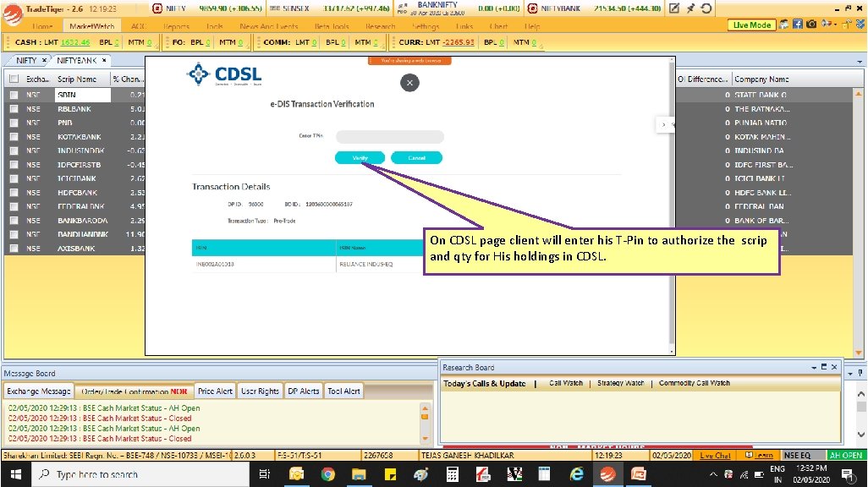The height and width of the screenshot is (487, 868).
Task: Check the RBLBANK row checkbox
Action: [14, 109]
